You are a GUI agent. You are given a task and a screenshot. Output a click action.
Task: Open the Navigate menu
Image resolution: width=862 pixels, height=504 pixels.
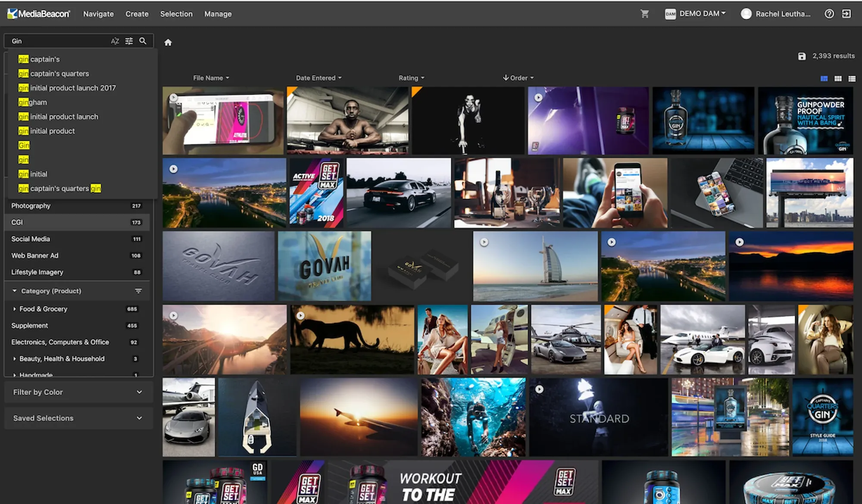98,14
